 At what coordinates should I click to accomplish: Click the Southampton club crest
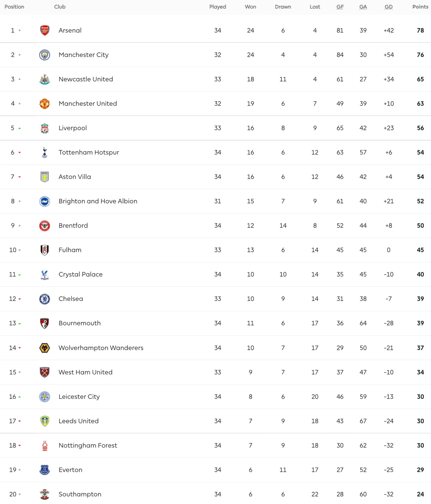(x=45, y=495)
